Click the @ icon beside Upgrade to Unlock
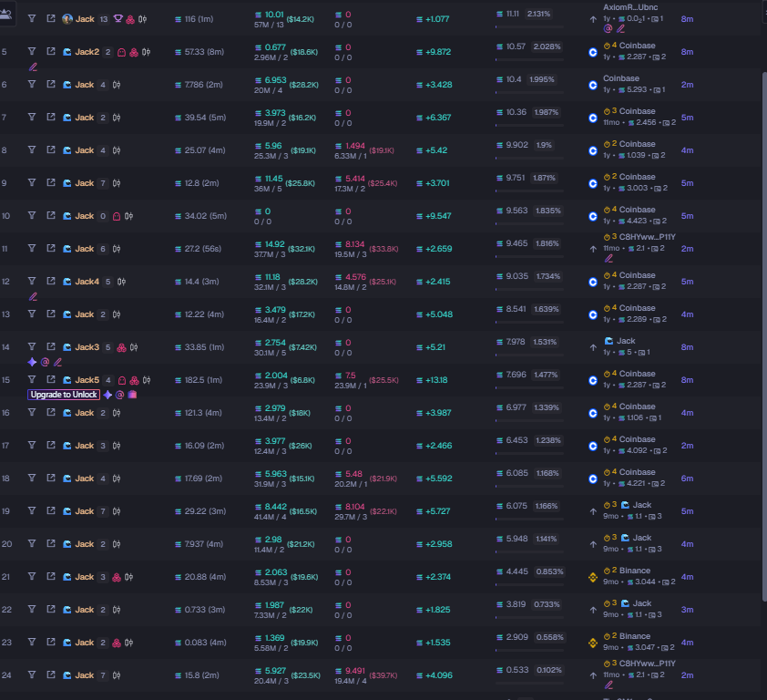Screen dimensions: 767x700 (x=120, y=395)
